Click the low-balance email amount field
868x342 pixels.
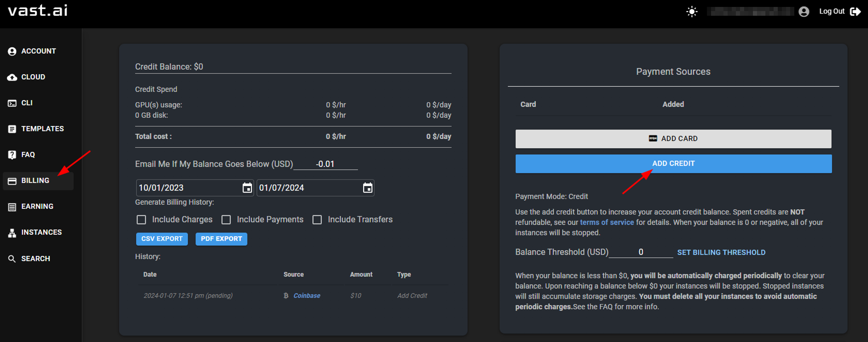[325, 164]
